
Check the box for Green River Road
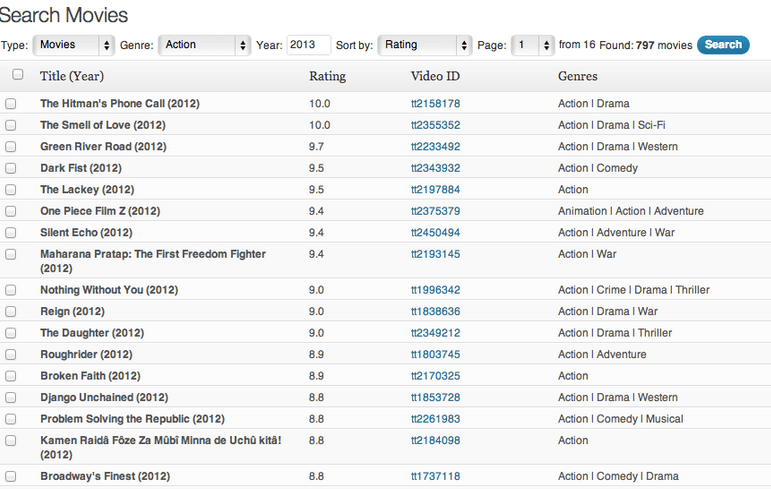coord(10,147)
